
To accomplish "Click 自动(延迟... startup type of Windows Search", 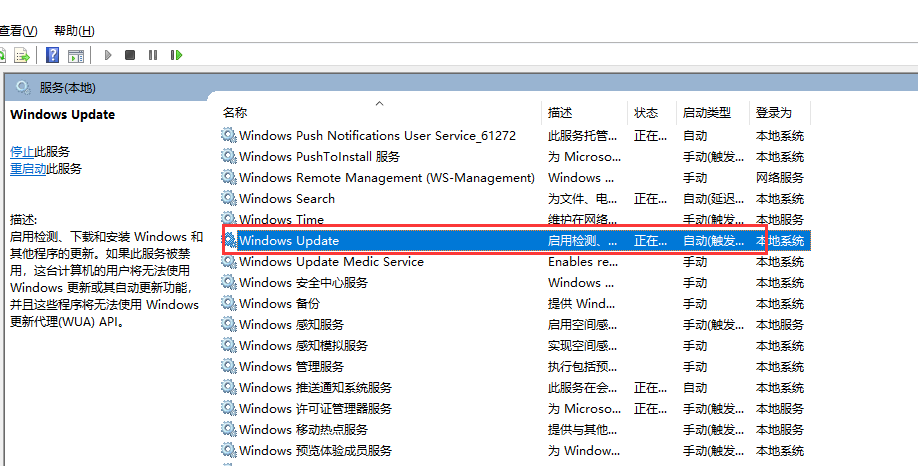I will (x=713, y=198).
